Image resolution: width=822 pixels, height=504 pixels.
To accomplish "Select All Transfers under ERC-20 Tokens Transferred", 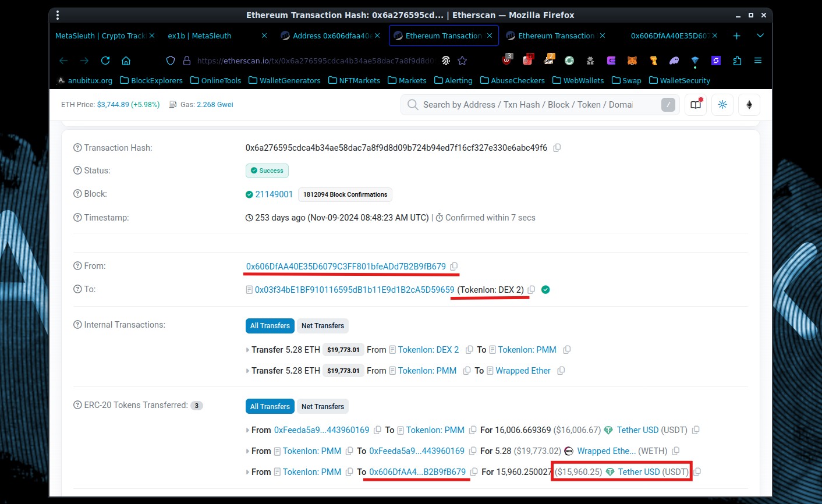I will 270,407.
